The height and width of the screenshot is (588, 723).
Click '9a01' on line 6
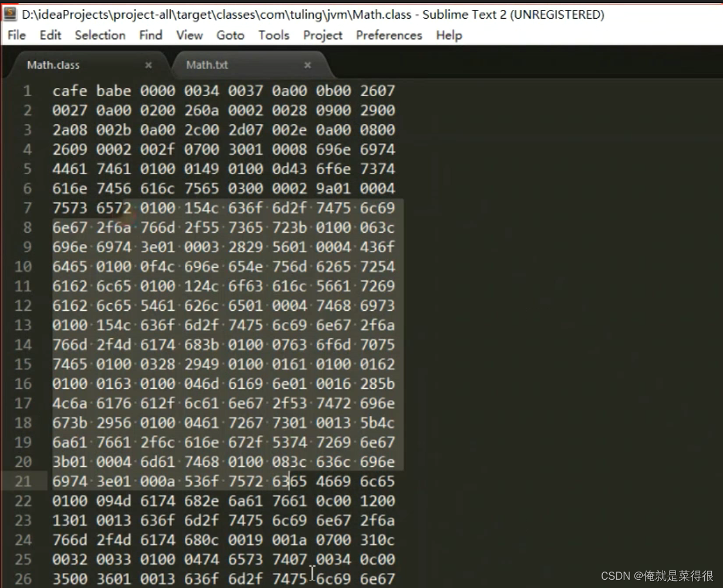coord(334,188)
